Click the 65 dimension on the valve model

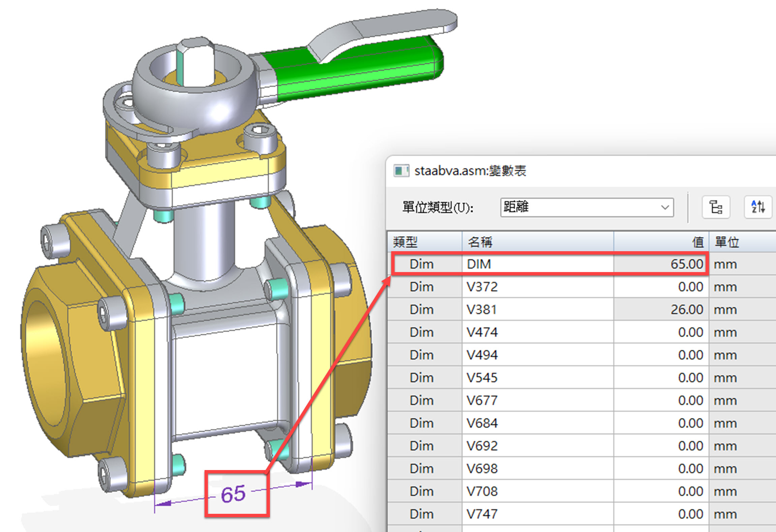(x=233, y=494)
